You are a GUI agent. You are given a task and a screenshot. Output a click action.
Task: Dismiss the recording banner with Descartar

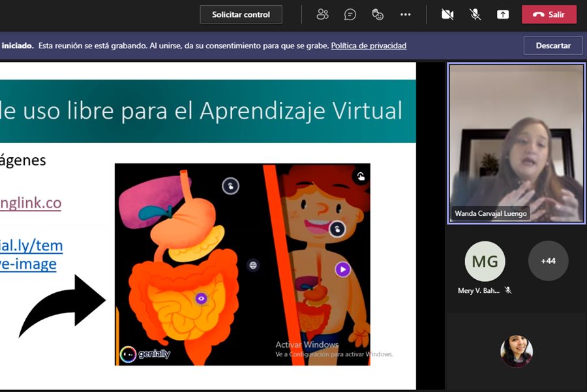(x=553, y=46)
